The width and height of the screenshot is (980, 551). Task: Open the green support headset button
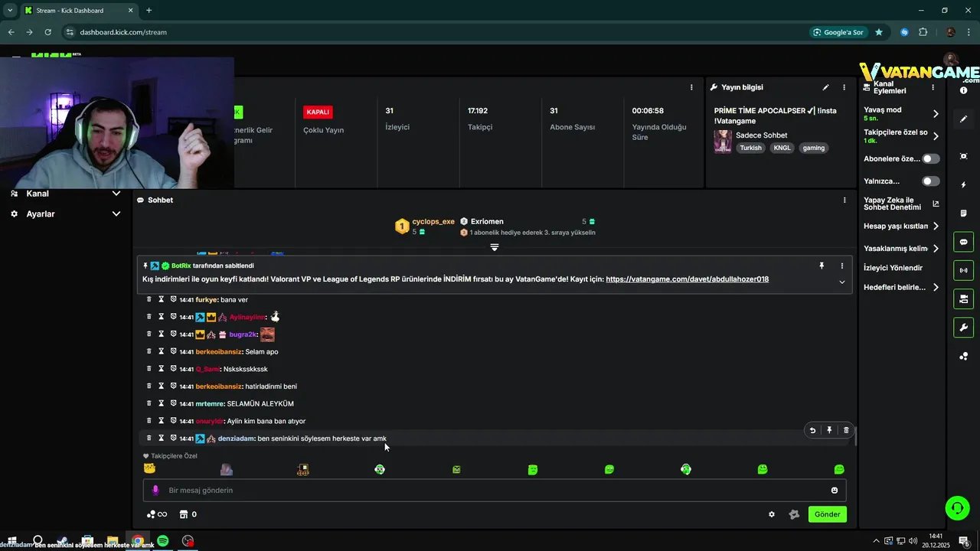click(956, 507)
